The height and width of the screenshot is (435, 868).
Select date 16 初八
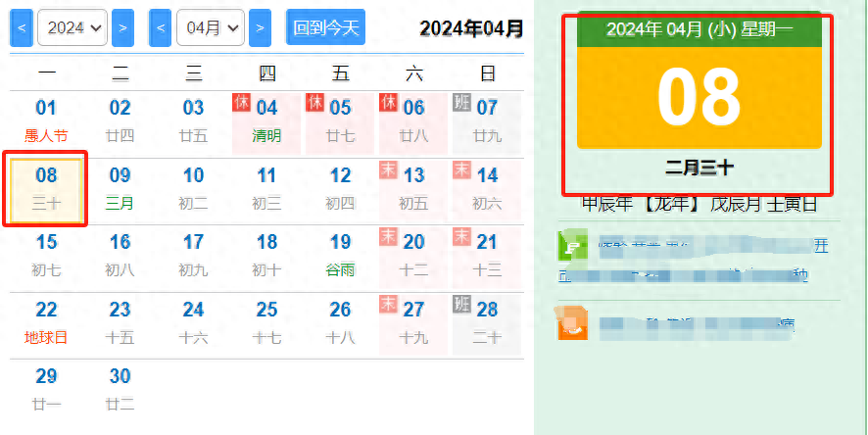[x=120, y=257]
